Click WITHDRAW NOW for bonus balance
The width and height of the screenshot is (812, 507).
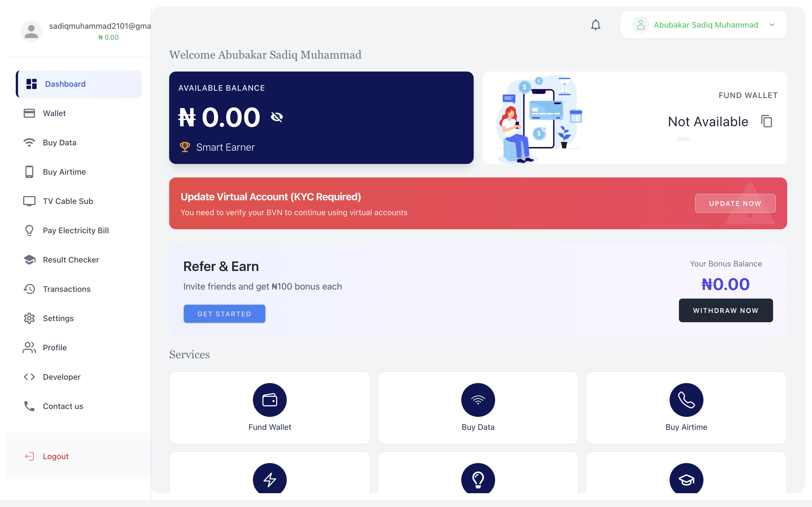(x=726, y=310)
